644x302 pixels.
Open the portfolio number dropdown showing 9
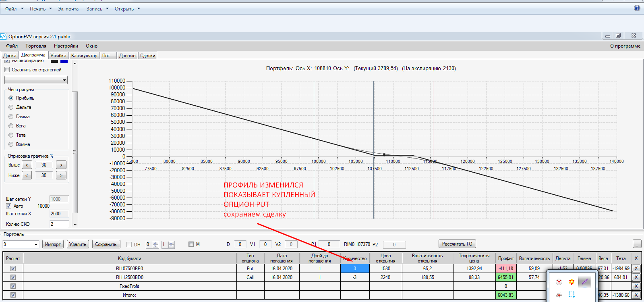36,244
